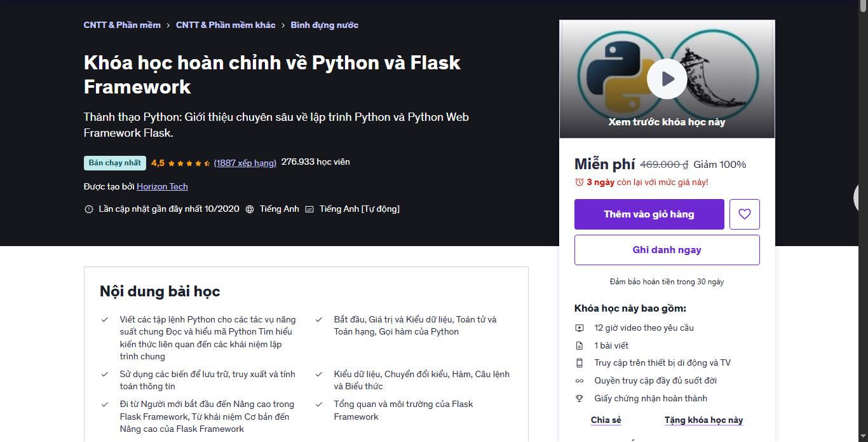Screen dimensions: 868x442
Task: Click the closed captions icon
Action: pos(309,209)
